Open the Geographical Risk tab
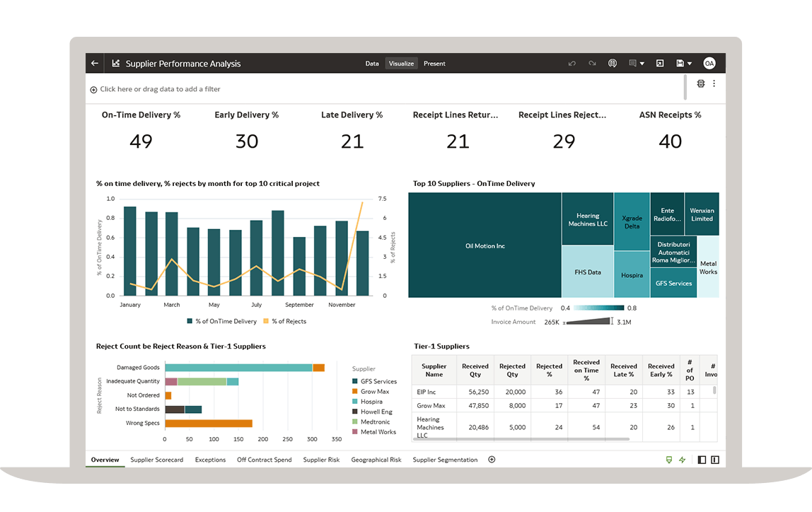 click(x=376, y=460)
